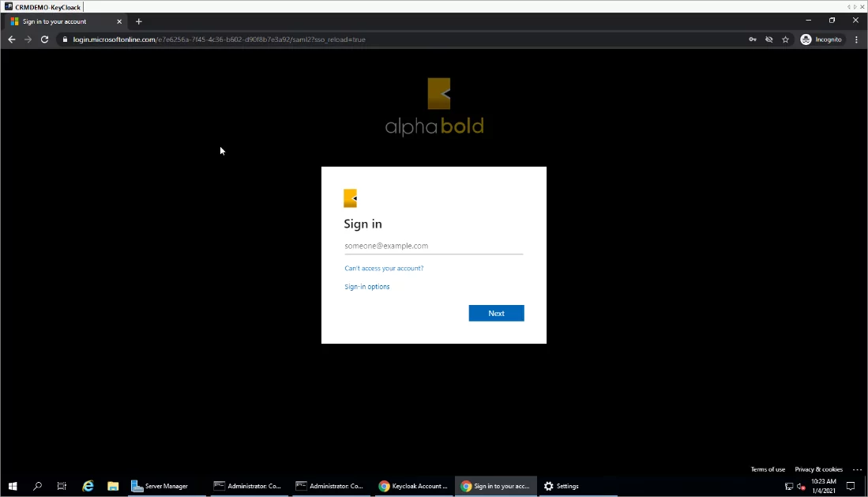This screenshot has height=497, width=868.
Task: Click the small logo in the sign-in card
Action: point(351,198)
